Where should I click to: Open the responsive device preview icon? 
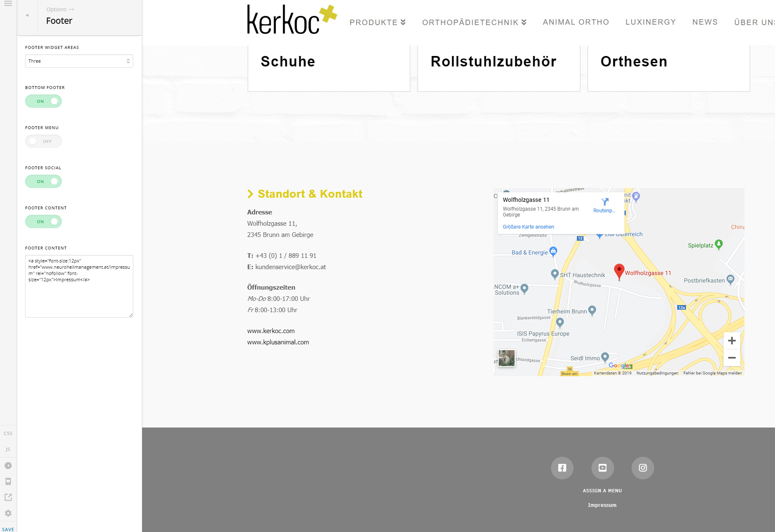tap(8, 481)
